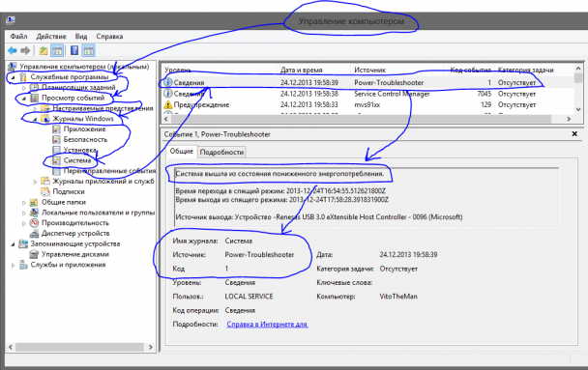The width and height of the screenshot is (588, 370).
Task: Click the blue Help question-mark toolbar icon
Action: [x=74, y=50]
